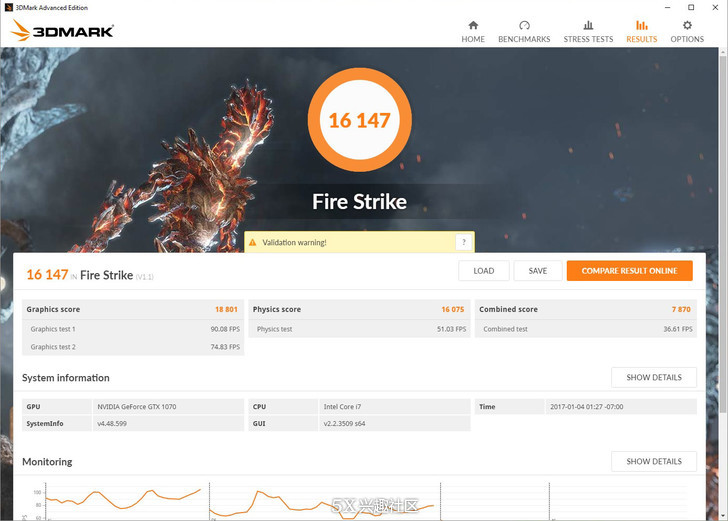Viewport: 728px width, 521px height.
Task: Click the Fire Strike title banner
Action: [x=359, y=202]
